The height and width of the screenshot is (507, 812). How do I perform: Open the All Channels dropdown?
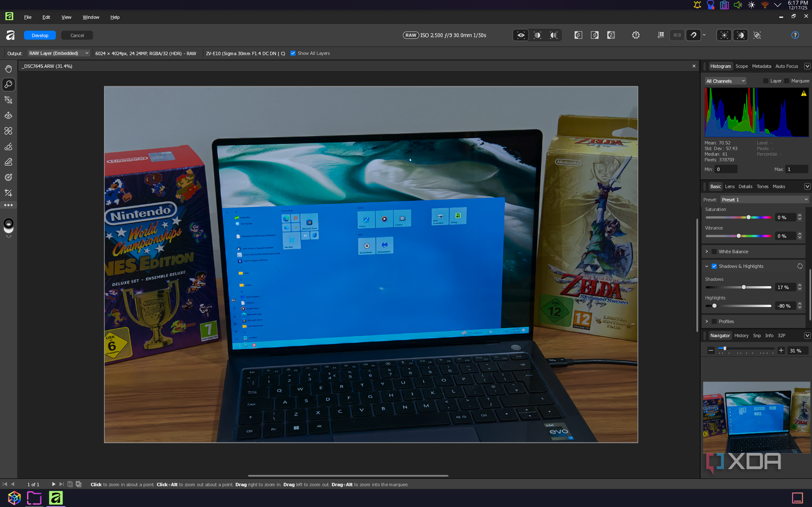pos(724,81)
